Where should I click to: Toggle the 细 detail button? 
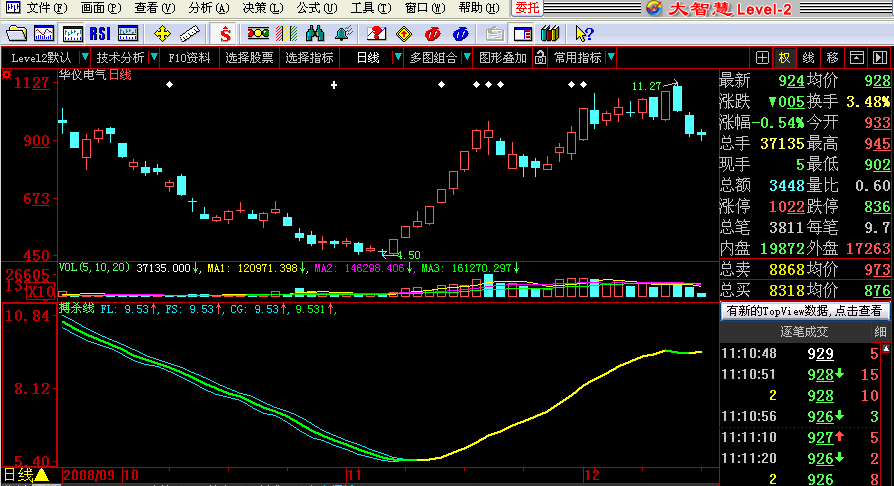point(880,332)
